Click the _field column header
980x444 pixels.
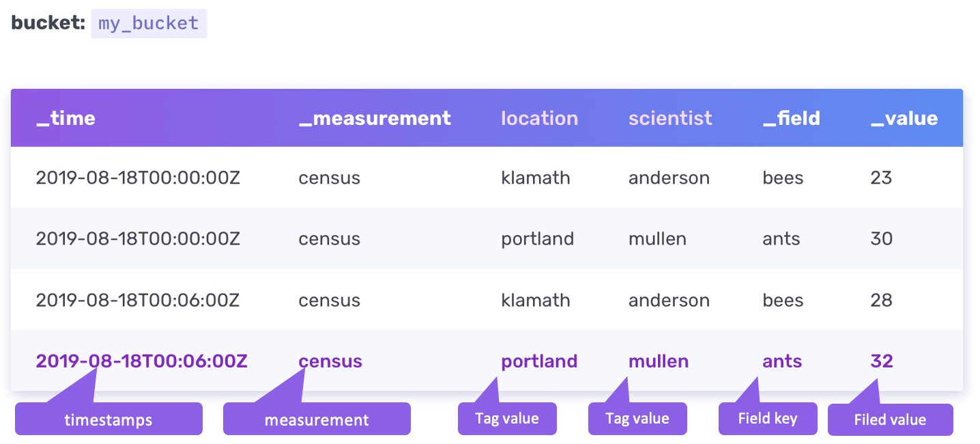(x=791, y=118)
